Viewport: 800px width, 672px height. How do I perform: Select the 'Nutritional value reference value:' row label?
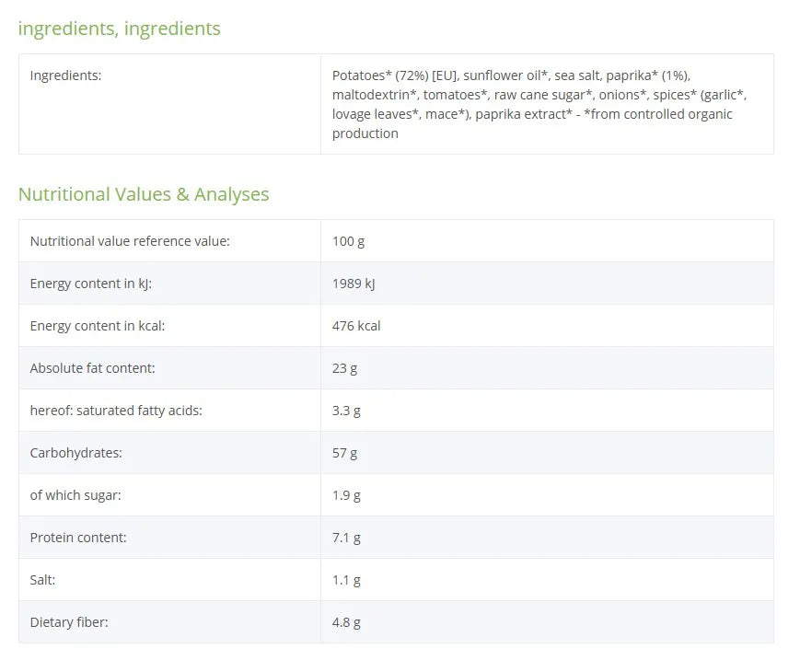(130, 241)
